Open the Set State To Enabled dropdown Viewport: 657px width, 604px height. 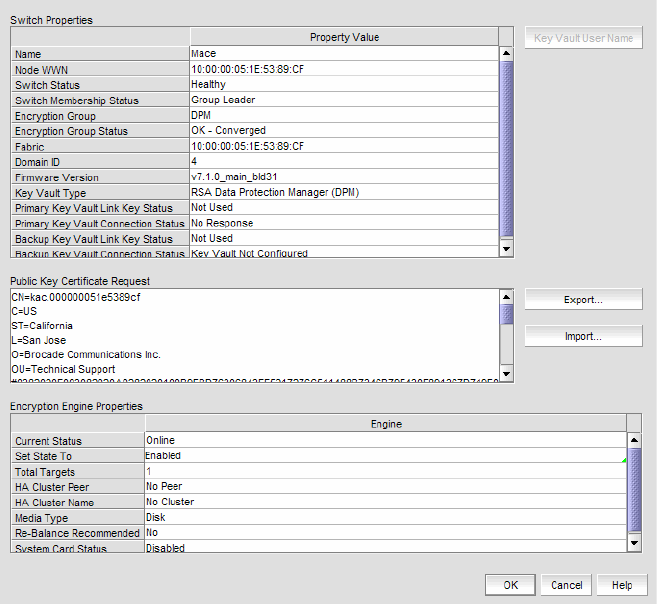pyautogui.click(x=385, y=456)
